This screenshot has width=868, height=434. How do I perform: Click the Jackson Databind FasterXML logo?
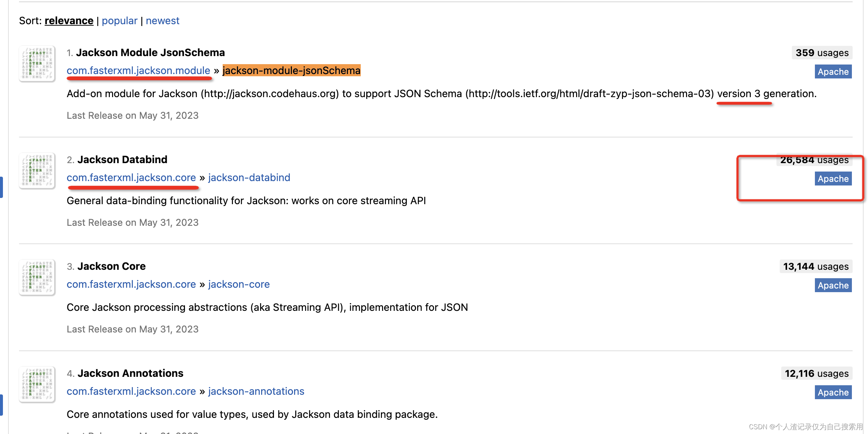tap(37, 170)
